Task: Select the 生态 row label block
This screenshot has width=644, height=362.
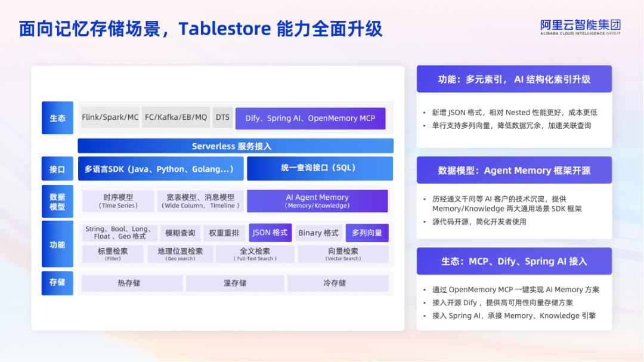Action: [x=57, y=118]
